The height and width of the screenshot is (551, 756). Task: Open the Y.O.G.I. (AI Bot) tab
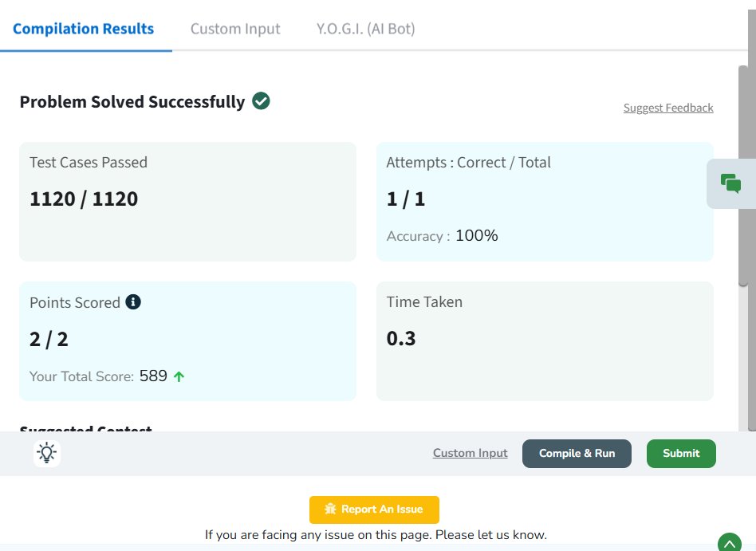pyautogui.click(x=365, y=29)
